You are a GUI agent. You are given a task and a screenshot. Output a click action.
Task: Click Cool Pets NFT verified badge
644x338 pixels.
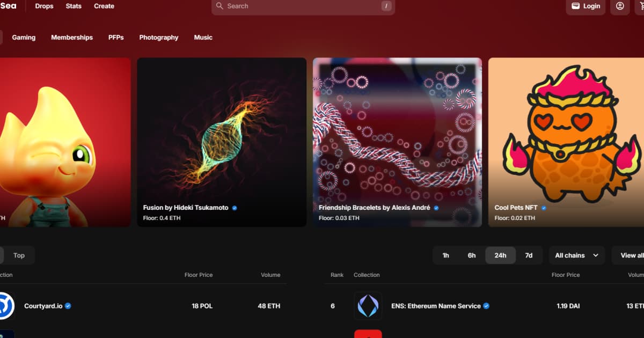pos(544,208)
